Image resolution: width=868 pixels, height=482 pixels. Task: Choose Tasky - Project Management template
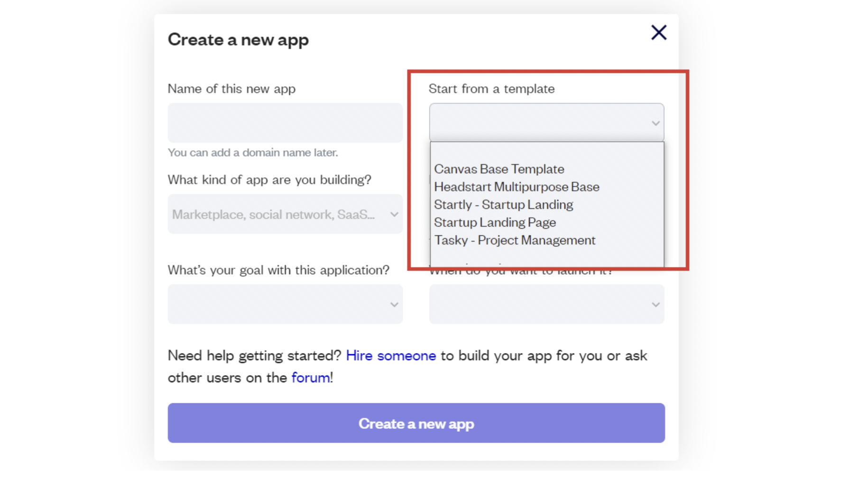[x=515, y=241]
